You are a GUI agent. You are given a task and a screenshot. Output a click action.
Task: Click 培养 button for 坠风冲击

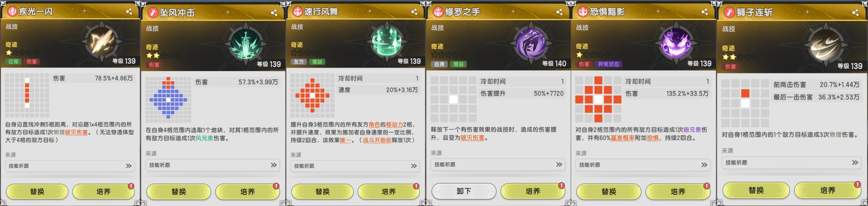(x=247, y=191)
